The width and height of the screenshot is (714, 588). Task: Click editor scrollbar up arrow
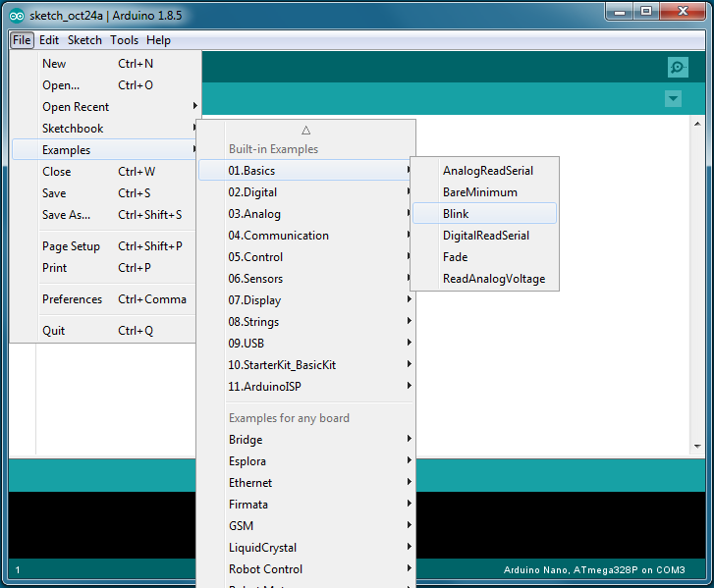point(697,124)
